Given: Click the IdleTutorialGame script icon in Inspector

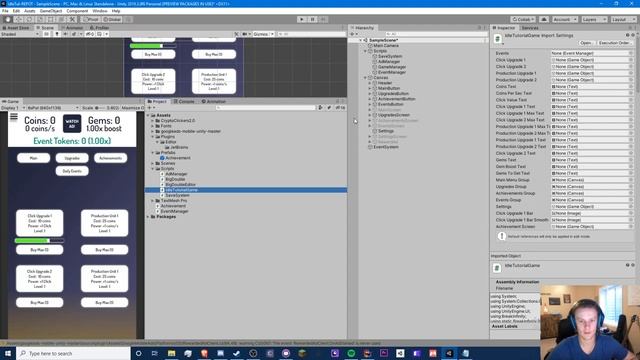Looking at the screenshot, I should 498,39.
